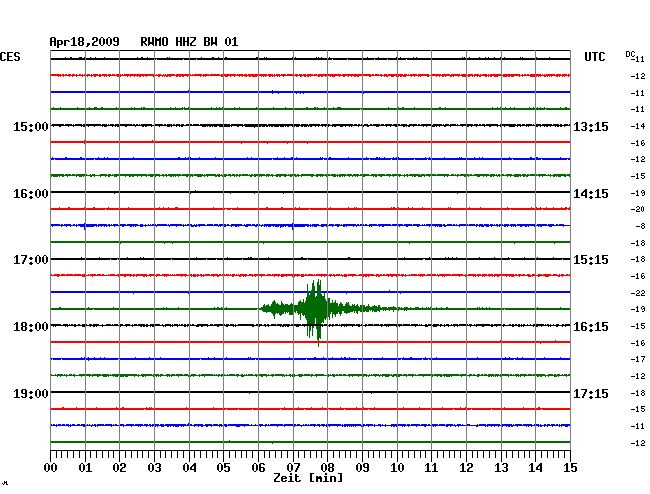This screenshot has width=650, height=494.
Task: Click the 00 minute axis label
Action: (x=51, y=468)
